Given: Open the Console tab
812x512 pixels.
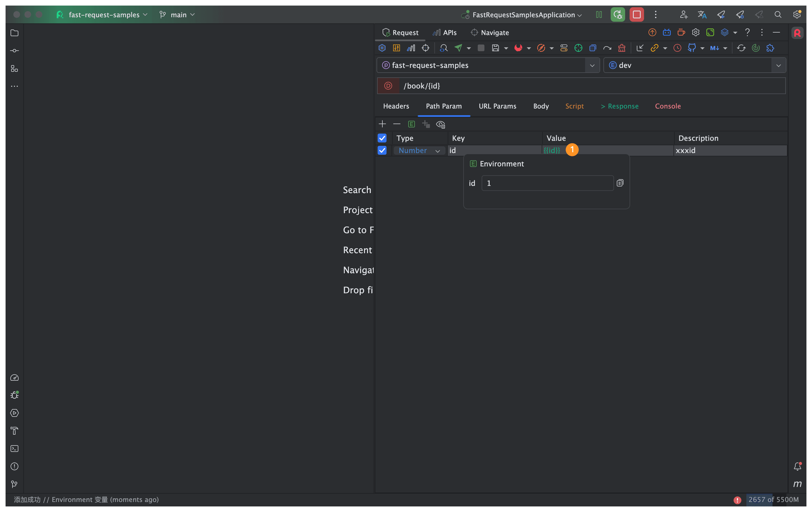Looking at the screenshot, I should click(668, 106).
